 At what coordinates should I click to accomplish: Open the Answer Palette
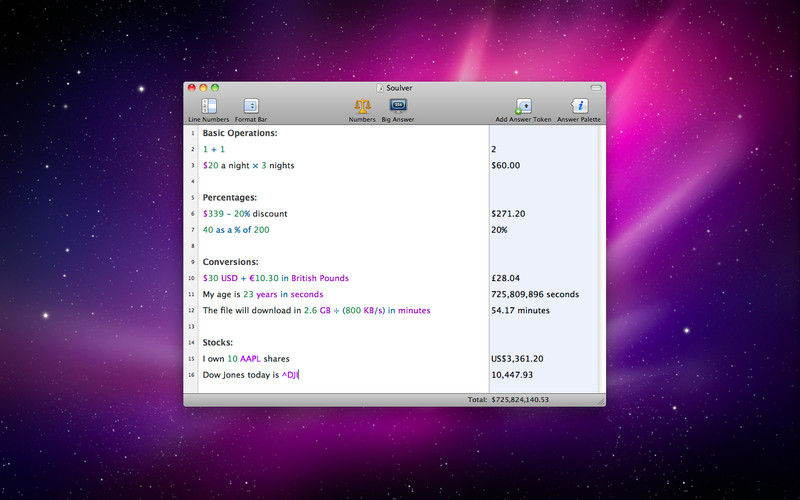579,106
